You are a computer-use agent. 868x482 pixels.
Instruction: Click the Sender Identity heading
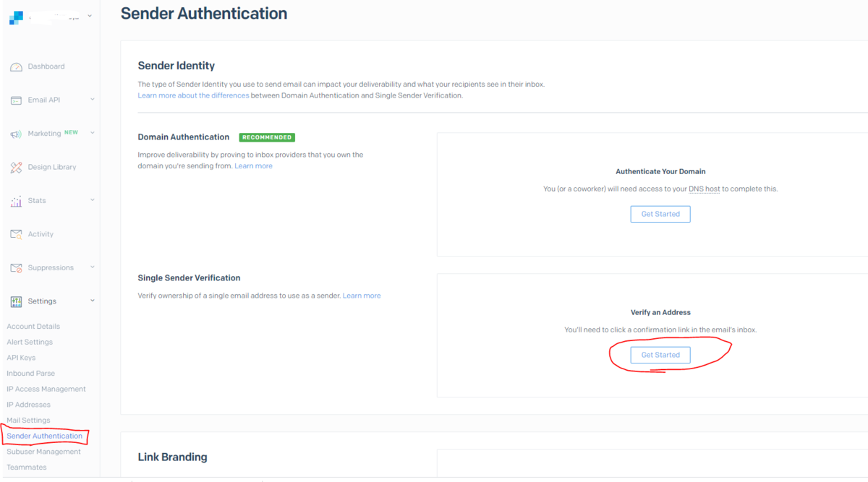pyautogui.click(x=176, y=66)
